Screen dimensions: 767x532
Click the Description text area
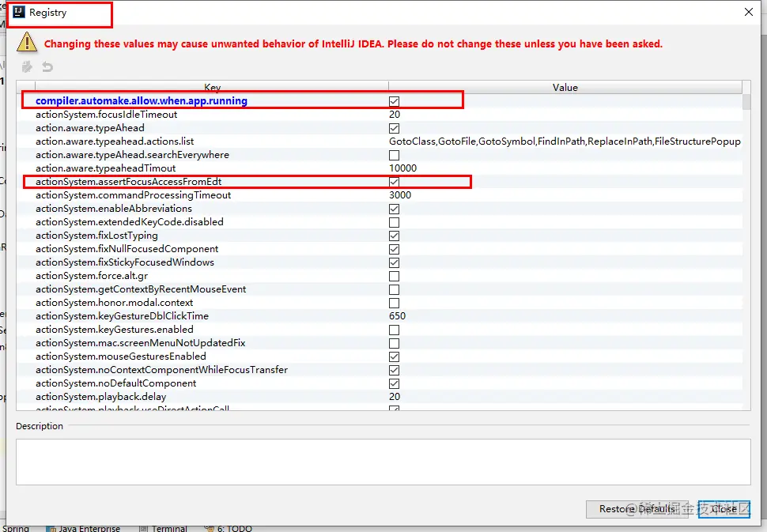point(383,462)
